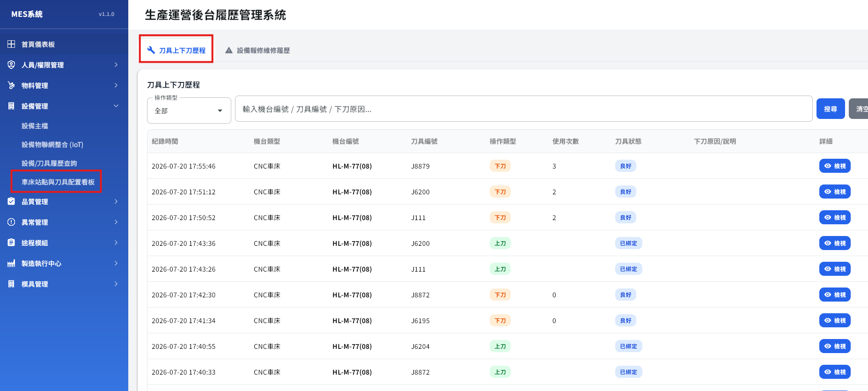
Task: Click tool number J8879 in the table
Action: point(420,166)
